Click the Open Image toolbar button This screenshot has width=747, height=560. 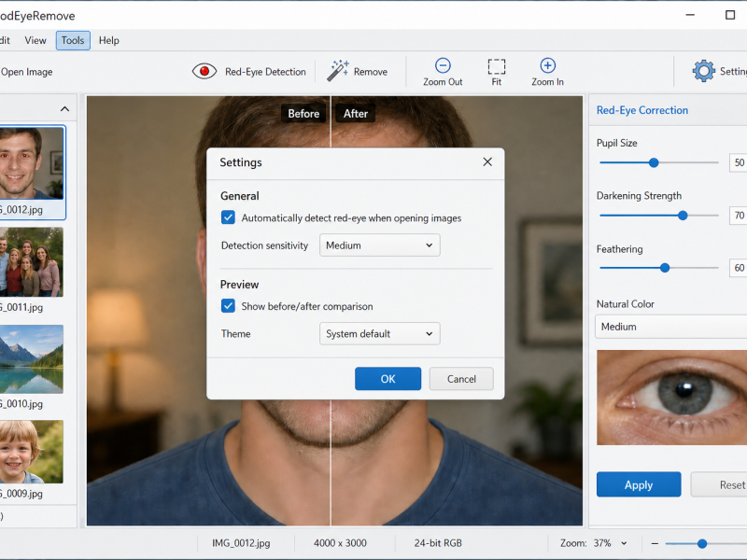tap(26, 72)
